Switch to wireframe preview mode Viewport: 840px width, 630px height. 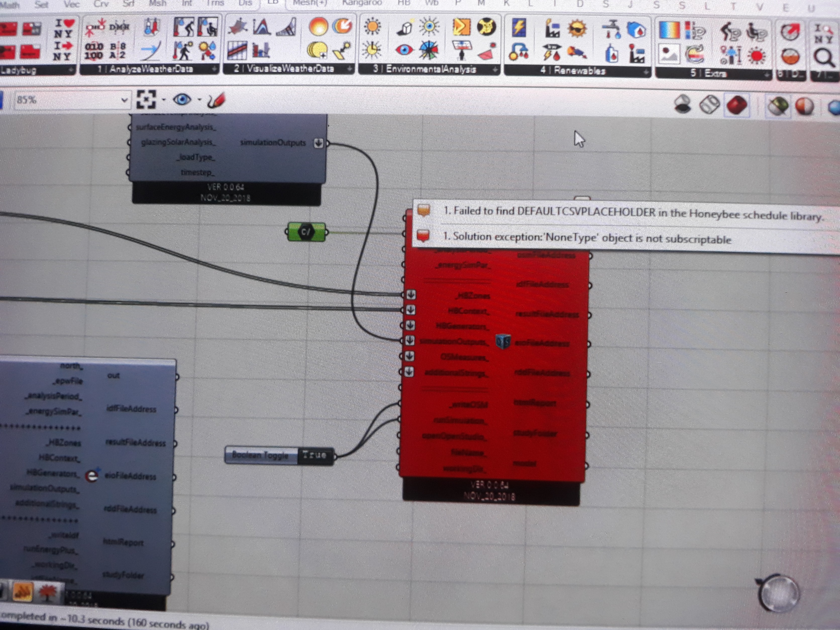coord(709,104)
